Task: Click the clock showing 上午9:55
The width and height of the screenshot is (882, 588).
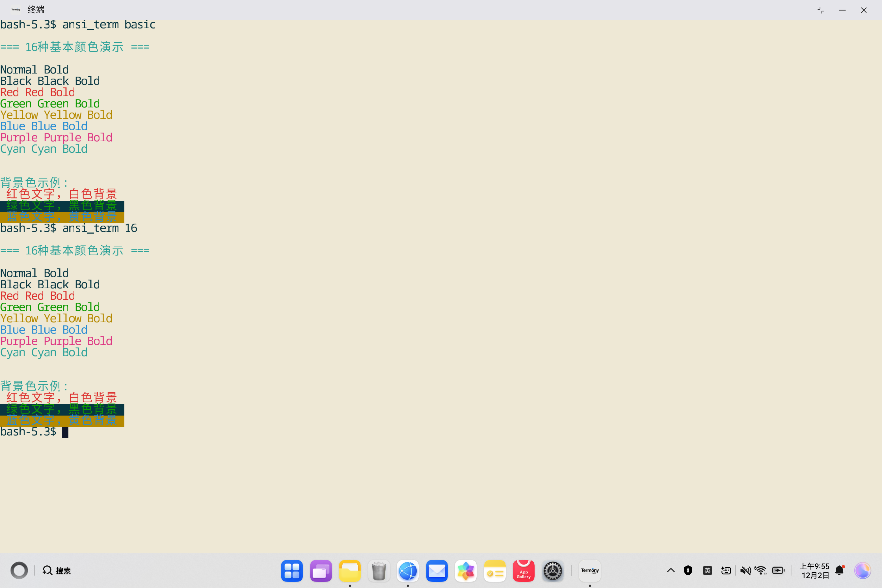Action: pos(814,570)
